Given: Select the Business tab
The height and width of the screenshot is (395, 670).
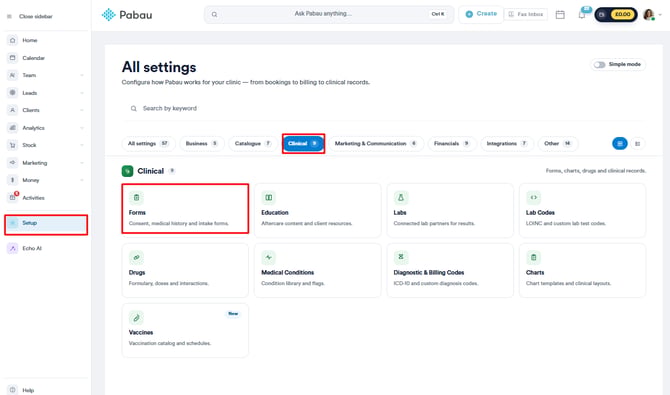Looking at the screenshot, I should (202, 144).
